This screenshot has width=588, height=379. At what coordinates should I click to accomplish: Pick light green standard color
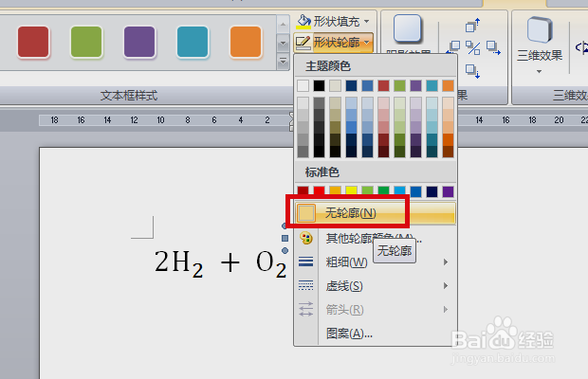coord(368,190)
